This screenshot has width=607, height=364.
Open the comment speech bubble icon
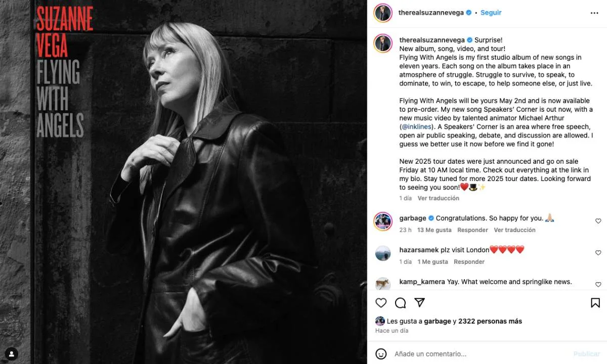(400, 303)
